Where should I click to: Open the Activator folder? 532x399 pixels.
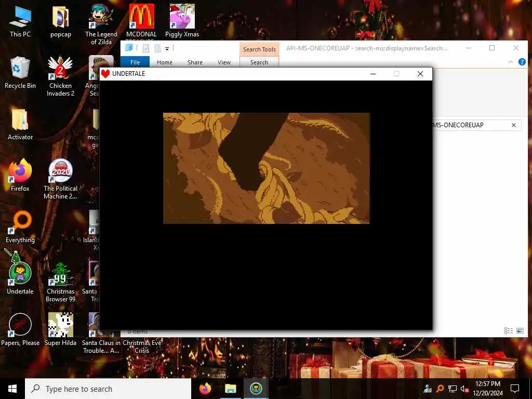point(20,125)
